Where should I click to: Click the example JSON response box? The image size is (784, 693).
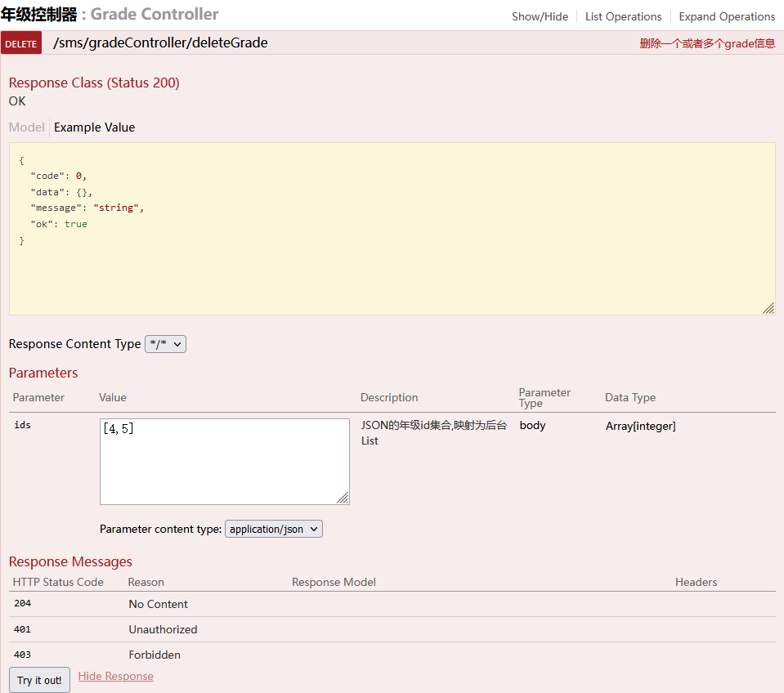point(392,229)
